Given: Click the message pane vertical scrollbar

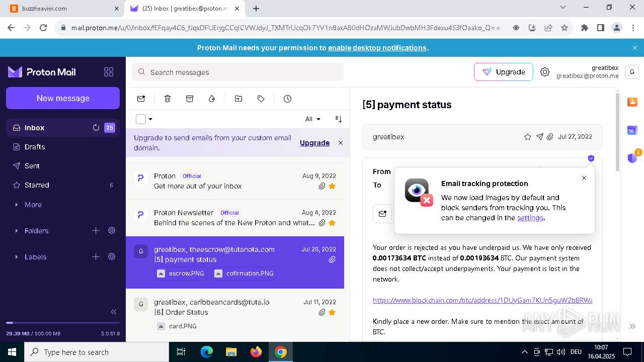Looking at the screenshot, I should pos(618,131).
